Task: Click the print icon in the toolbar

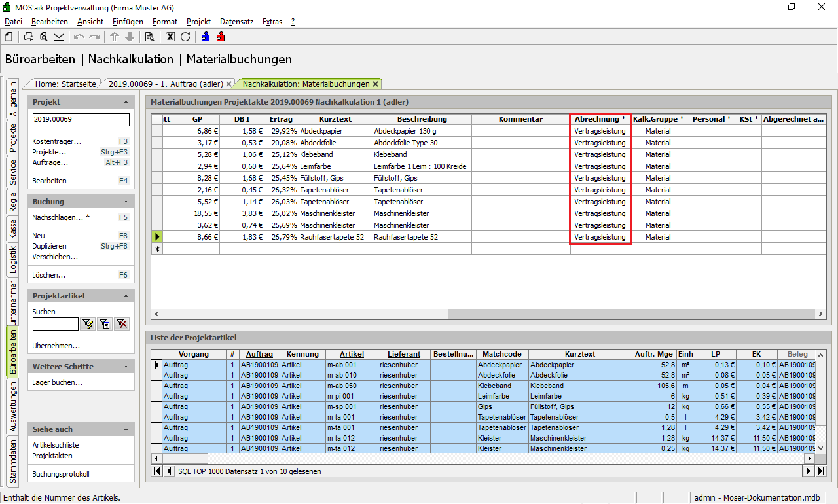Action: [x=29, y=37]
